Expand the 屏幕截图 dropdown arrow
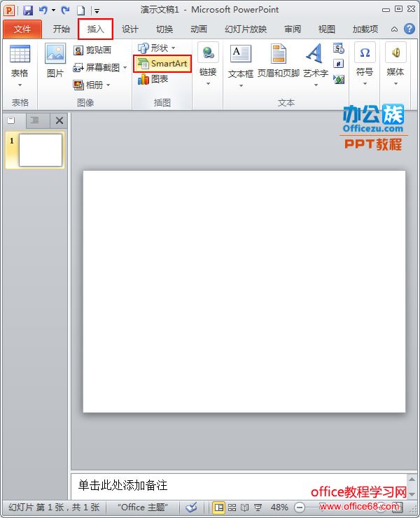This screenshot has width=420, height=518. coord(125,68)
